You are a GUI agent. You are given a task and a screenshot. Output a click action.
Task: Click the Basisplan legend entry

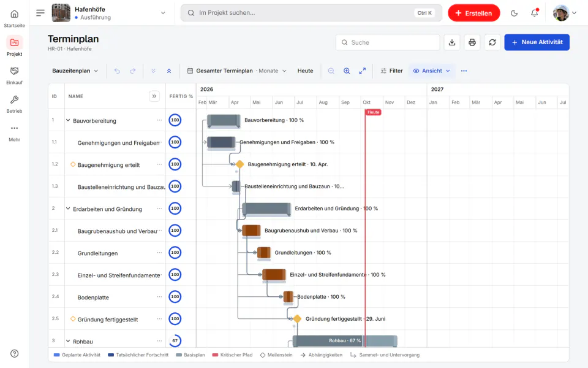click(190, 355)
